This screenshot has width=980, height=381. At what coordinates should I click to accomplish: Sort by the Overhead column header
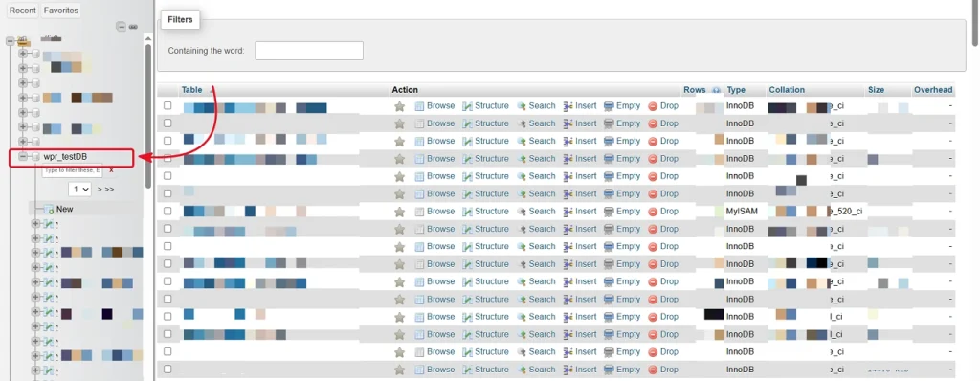933,90
